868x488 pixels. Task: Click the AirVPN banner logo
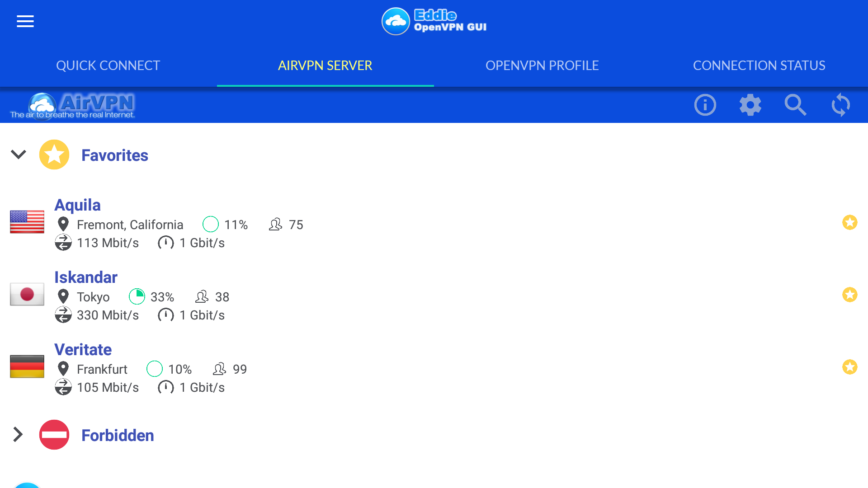coord(72,106)
